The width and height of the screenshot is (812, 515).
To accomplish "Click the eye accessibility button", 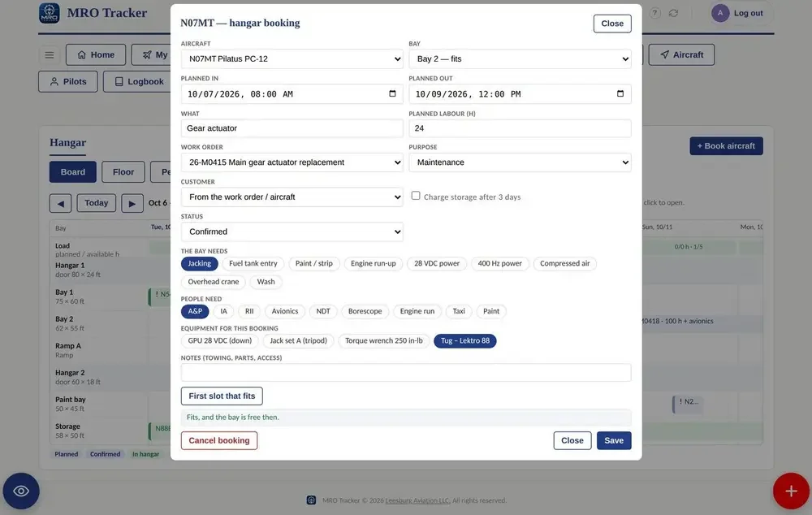I will pyautogui.click(x=21, y=491).
